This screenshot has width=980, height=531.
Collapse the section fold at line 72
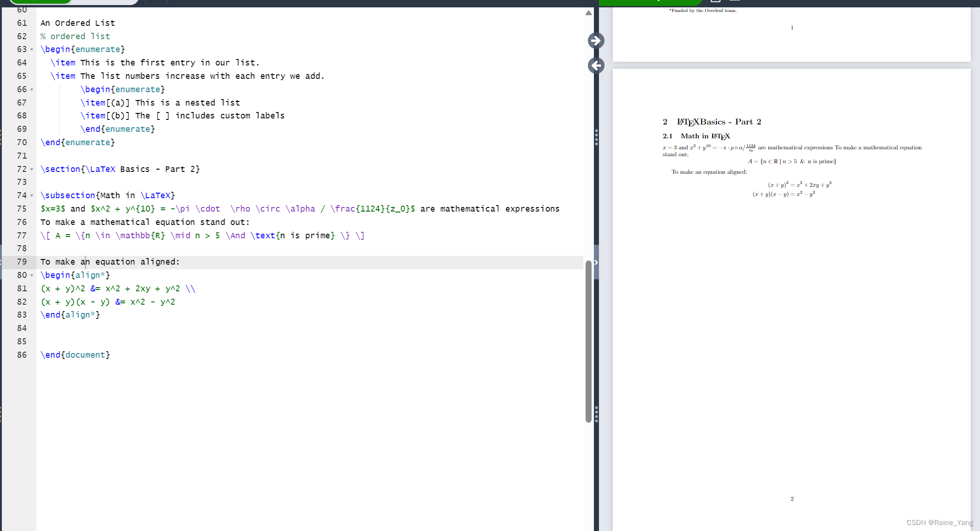click(x=32, y=169)
